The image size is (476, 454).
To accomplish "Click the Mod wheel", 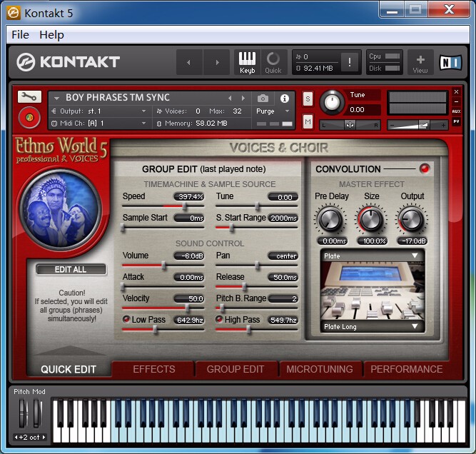I will point(37,413).
